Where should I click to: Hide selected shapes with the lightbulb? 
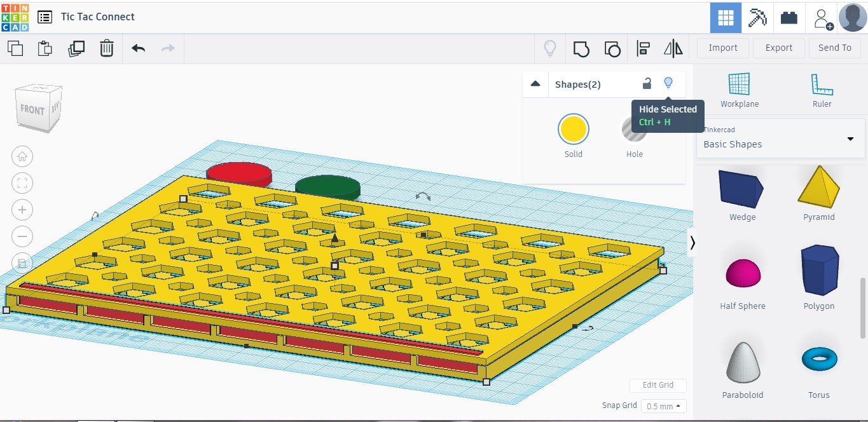coord(668,83)
